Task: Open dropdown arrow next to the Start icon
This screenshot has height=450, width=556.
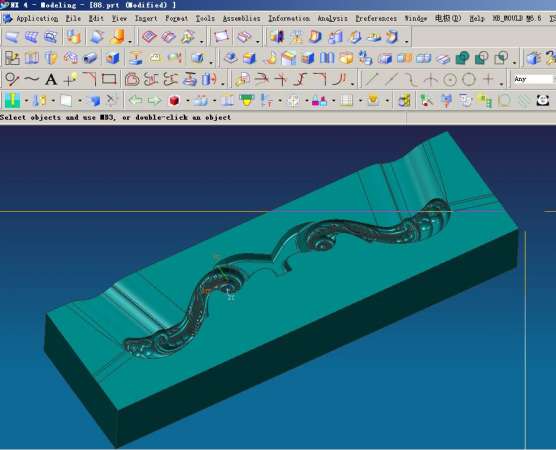Action: click(26, 101)
